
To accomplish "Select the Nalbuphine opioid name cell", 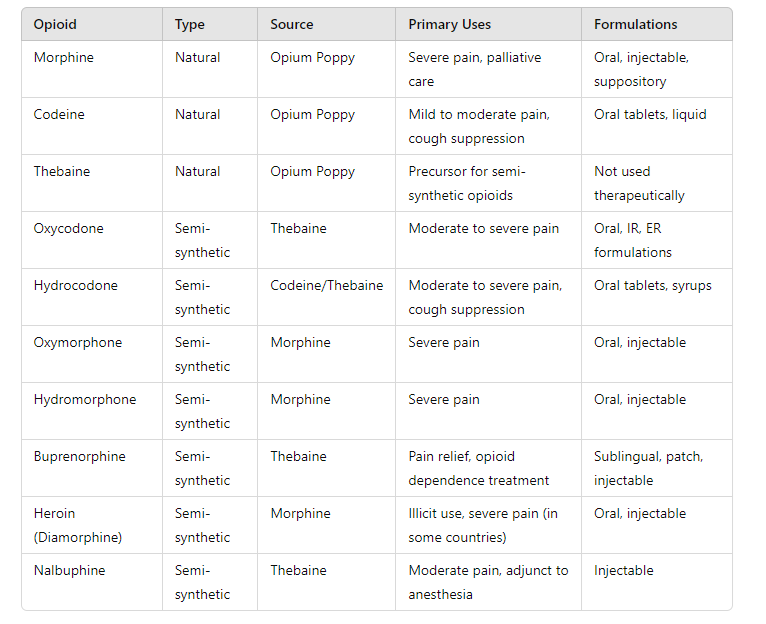I will point(69,570).
